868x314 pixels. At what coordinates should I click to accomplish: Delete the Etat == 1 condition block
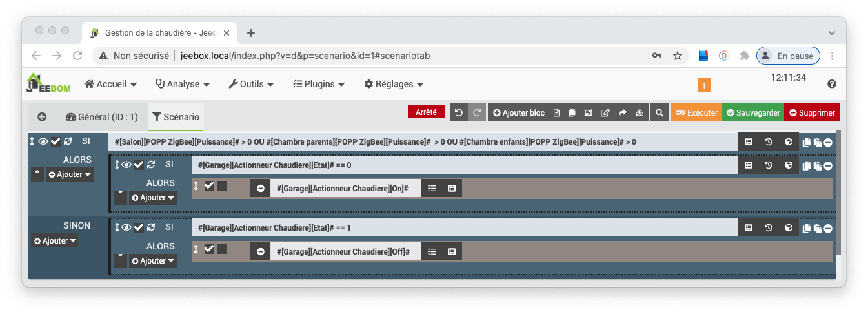pos(827,228)
